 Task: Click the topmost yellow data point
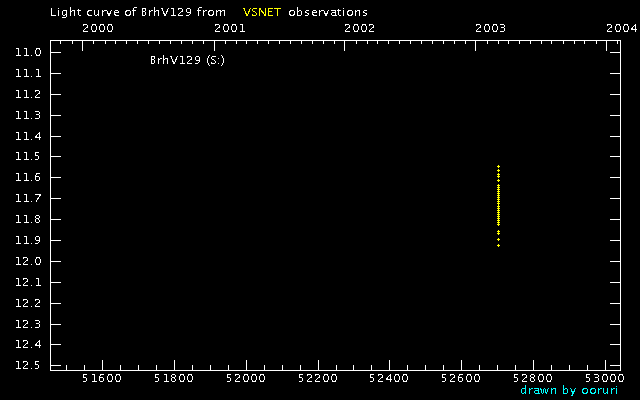point(498,166)
